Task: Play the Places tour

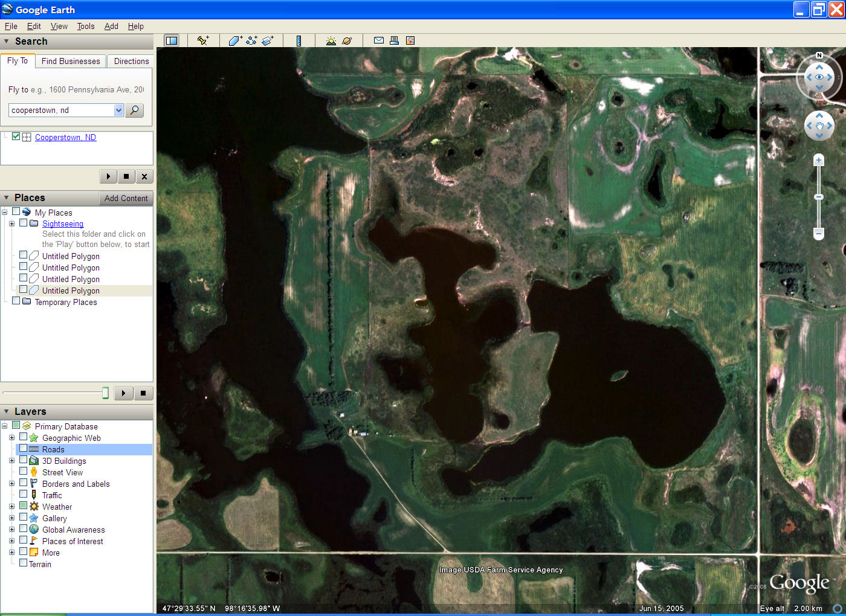Action: (x=123, y=393)
